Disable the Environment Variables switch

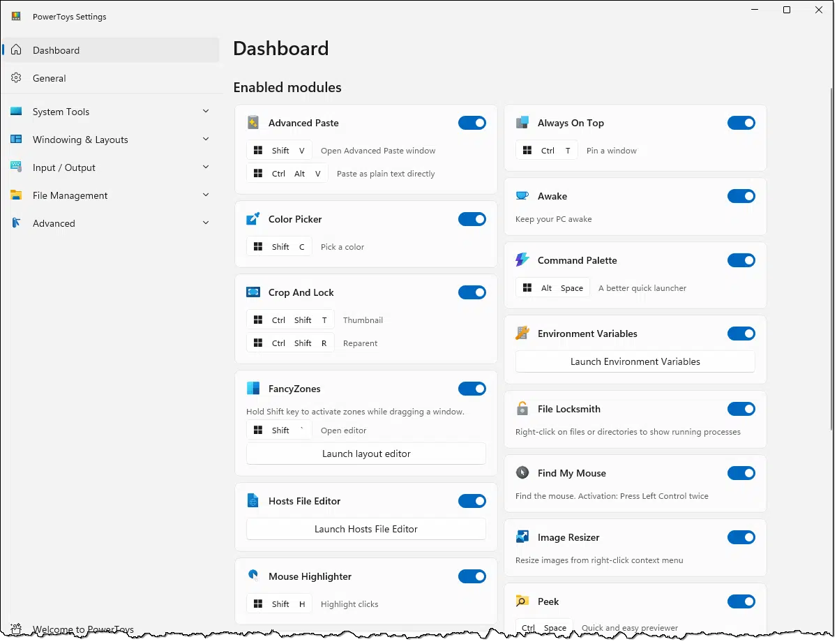coord(741,334)
